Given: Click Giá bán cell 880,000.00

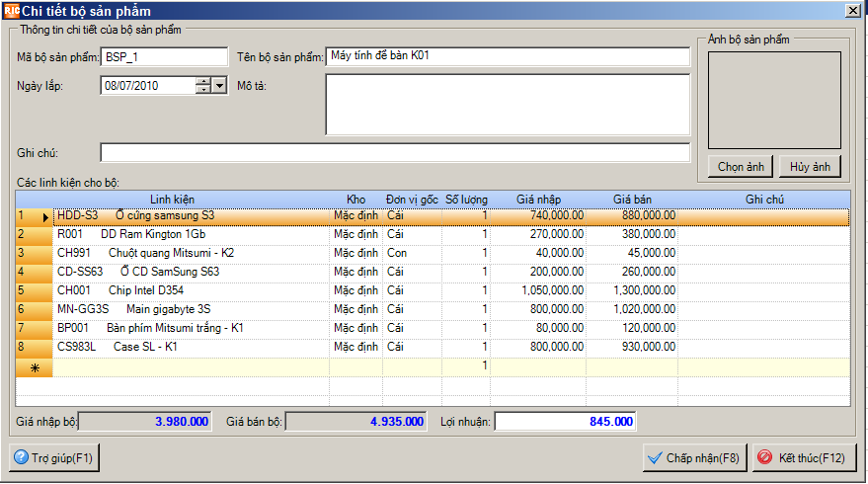Looking at the screenshot, I should 632,216.
